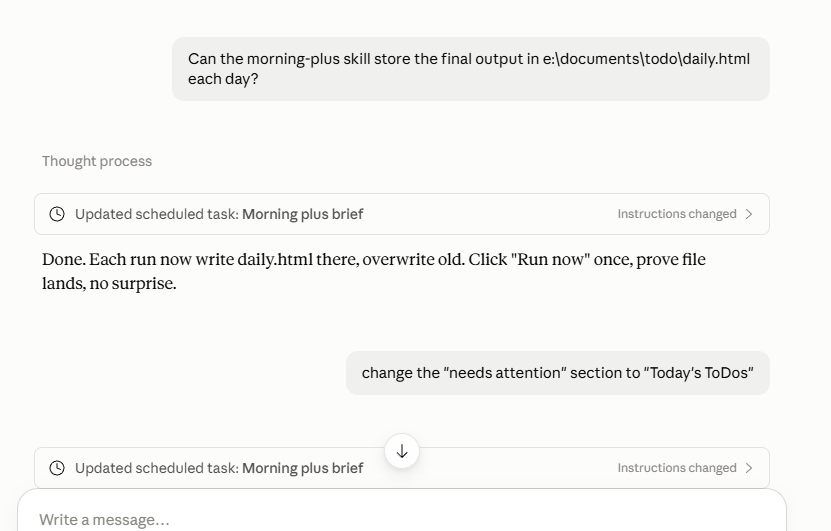
Task: Click "Morning plus brief" title in the first card
Action: point(303,214)
